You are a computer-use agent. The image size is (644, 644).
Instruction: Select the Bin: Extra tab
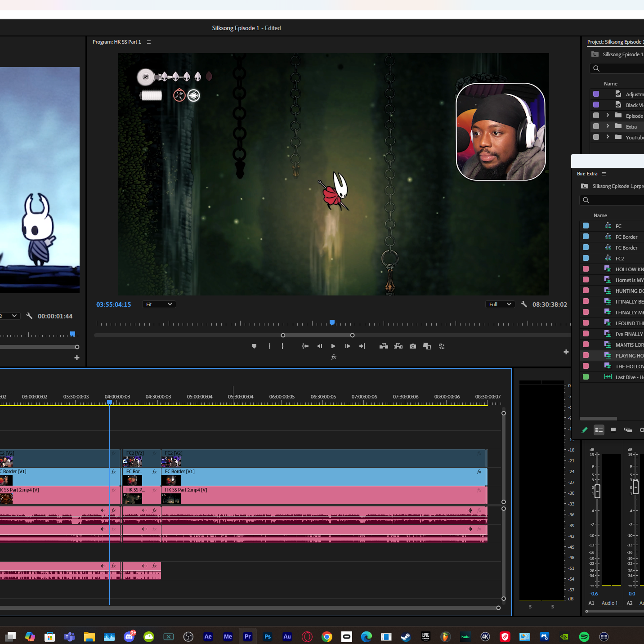(587, 174)
